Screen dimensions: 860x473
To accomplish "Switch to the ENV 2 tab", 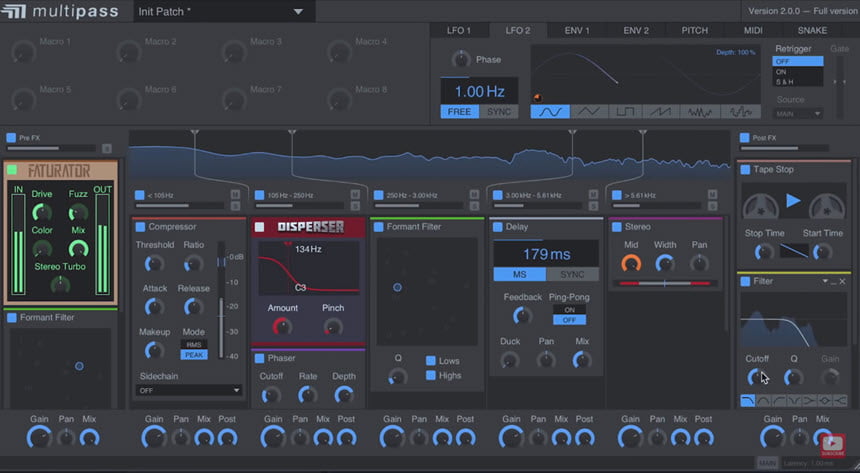I will click(636, 31).
